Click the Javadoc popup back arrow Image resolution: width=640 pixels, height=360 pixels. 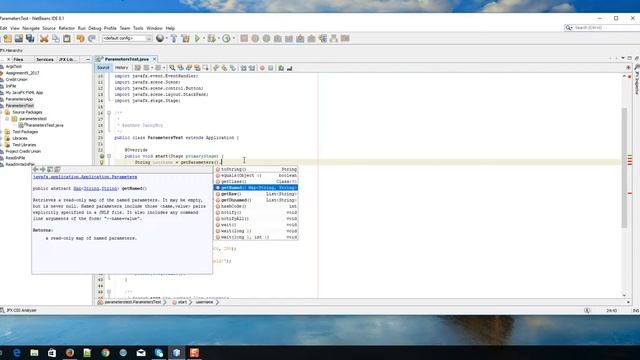coord(36,169)
